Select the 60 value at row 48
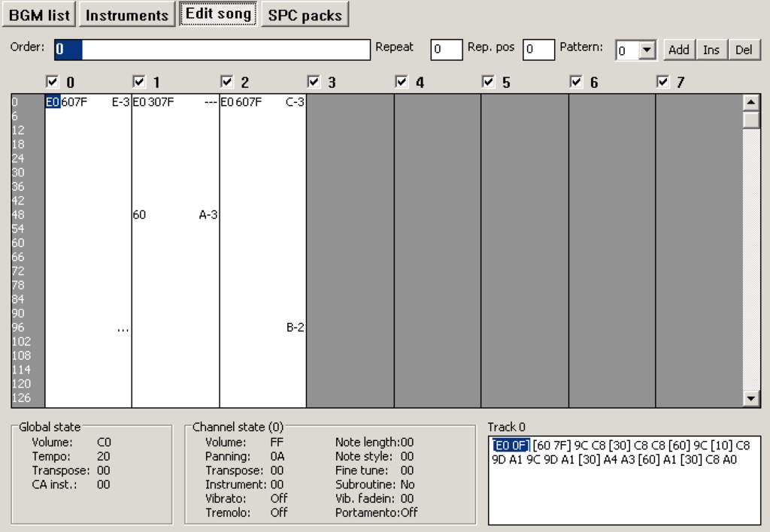Viewport: 770px width, 532px height. click(x=139, y=214)
